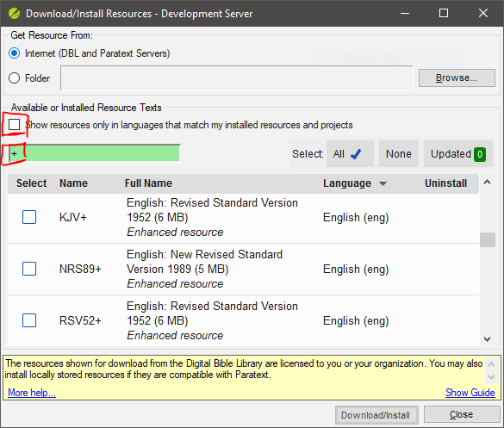The image size is (504, 428).
Task: Sort by the Select column header
Action: click(x=32, y=183)
